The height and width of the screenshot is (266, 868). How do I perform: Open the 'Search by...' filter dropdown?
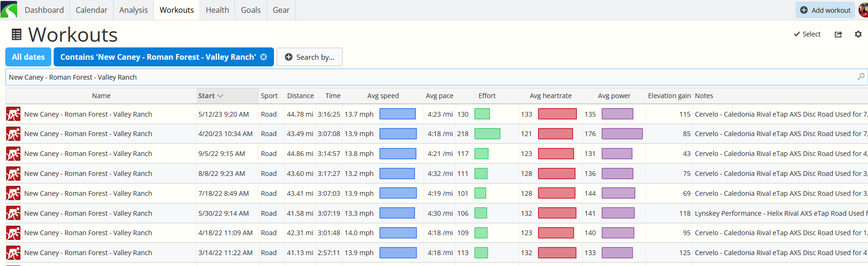[x=310, y=57]
